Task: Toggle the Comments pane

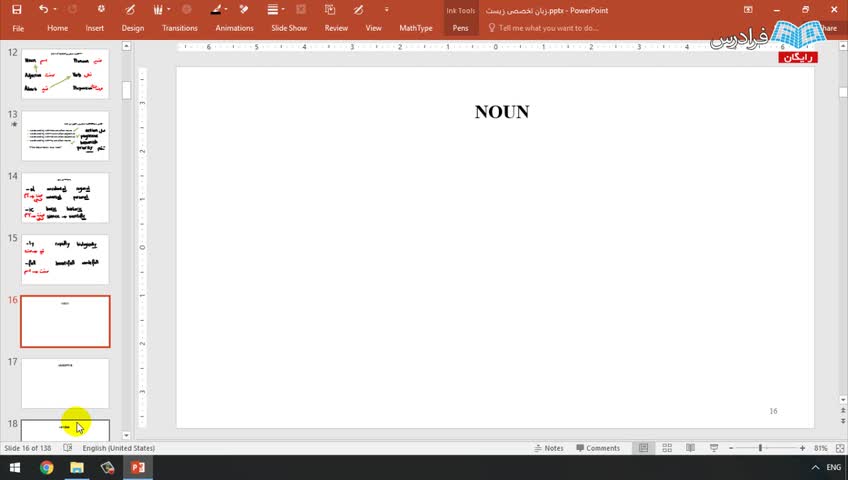Action: [598, 448]
